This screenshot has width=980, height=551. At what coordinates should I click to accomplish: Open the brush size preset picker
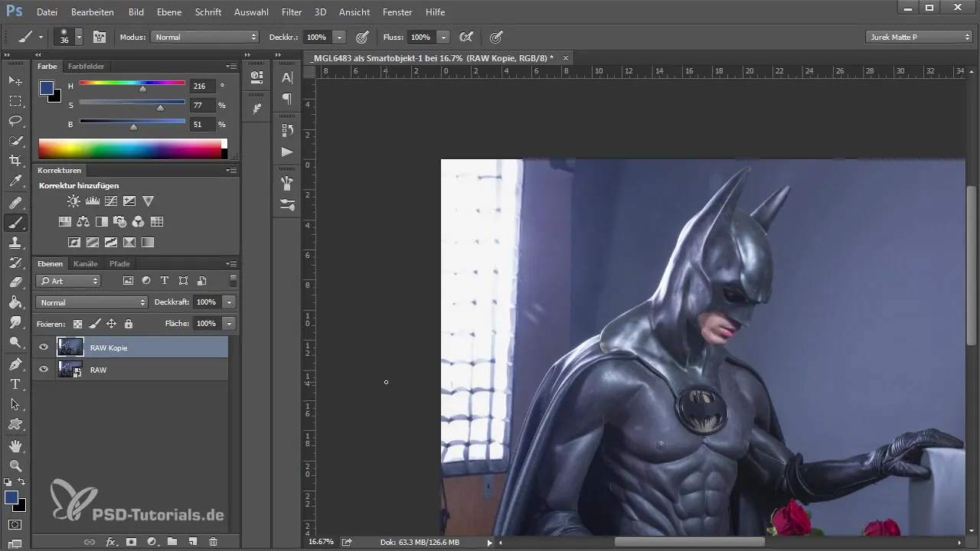tap(79, 37)
